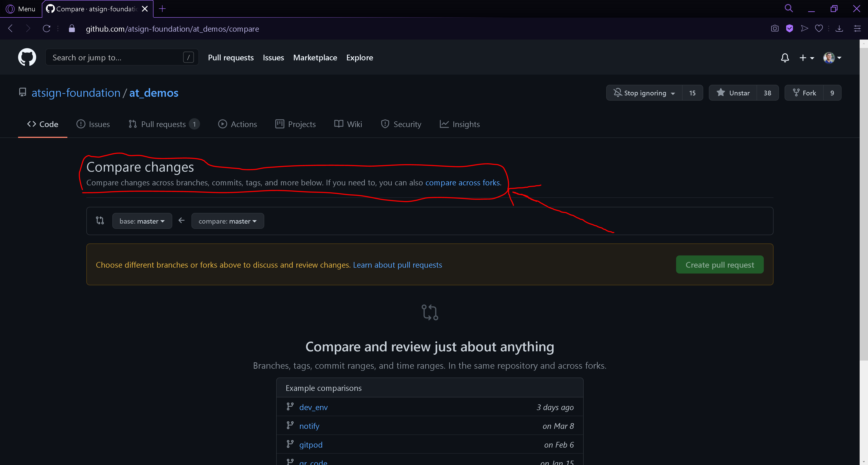Image resolution: width=868 pixels, height=465 pixels.
Task: Open the notify branch comparison
Action: click(x=309, y=426)
